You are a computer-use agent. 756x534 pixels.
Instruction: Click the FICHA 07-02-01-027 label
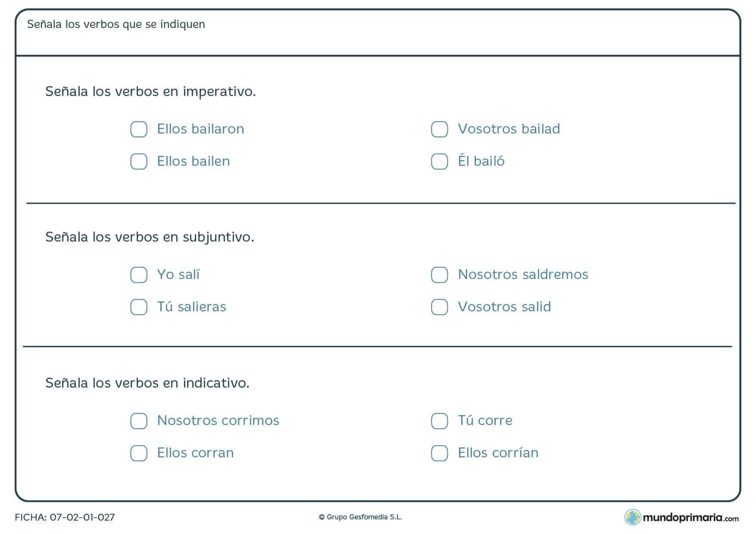tap(65, 517)
